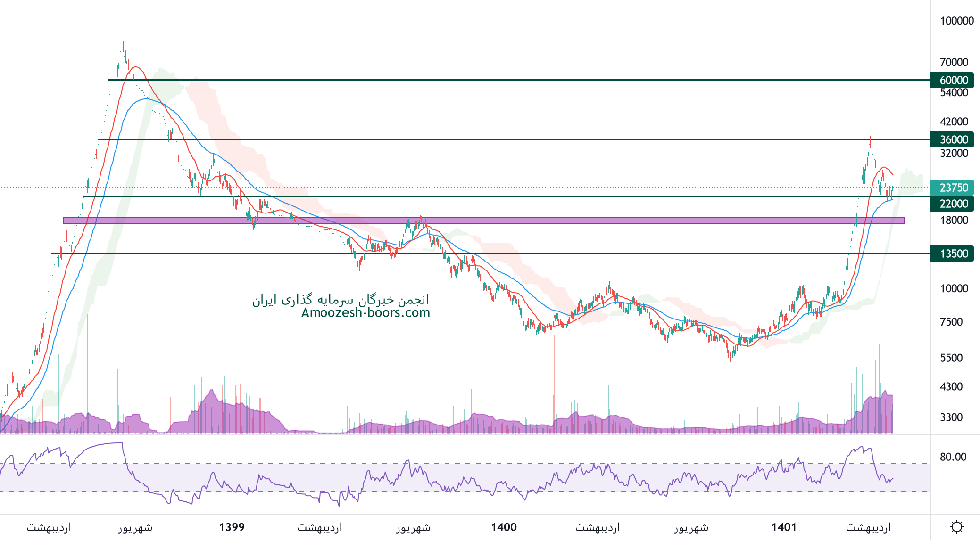Click the 80.00 label on RSI scale
Viewport: 980px width, 540px height.
(953, 457)
